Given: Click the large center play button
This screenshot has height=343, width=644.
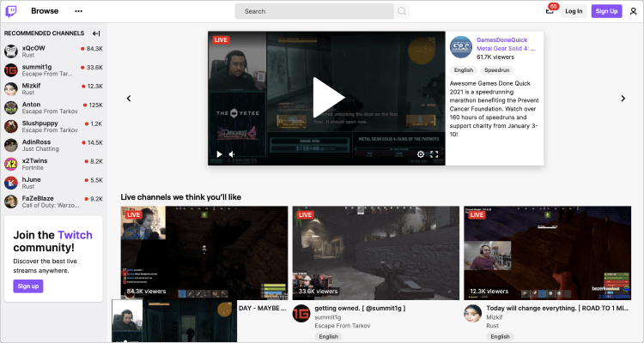Looking at the screenshot, I should point(326,98).
